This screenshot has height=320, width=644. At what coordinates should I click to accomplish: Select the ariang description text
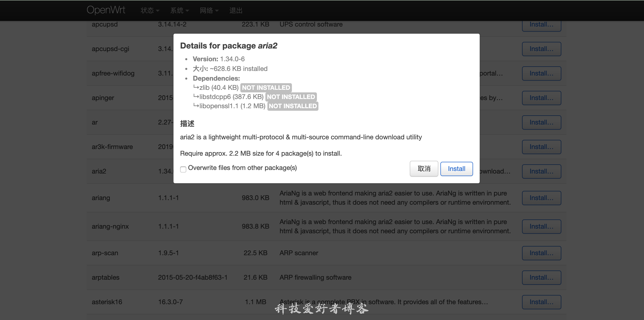[x=395, y=198]
